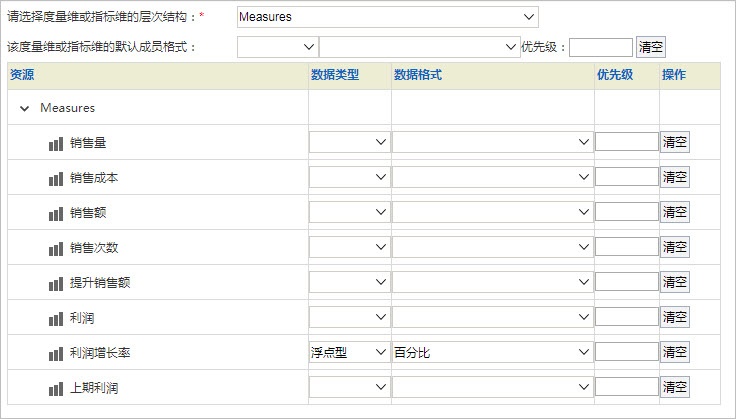736x419 pixels.
Task: Collapse the Measures tree node
Action: click(x=24, y=108)
